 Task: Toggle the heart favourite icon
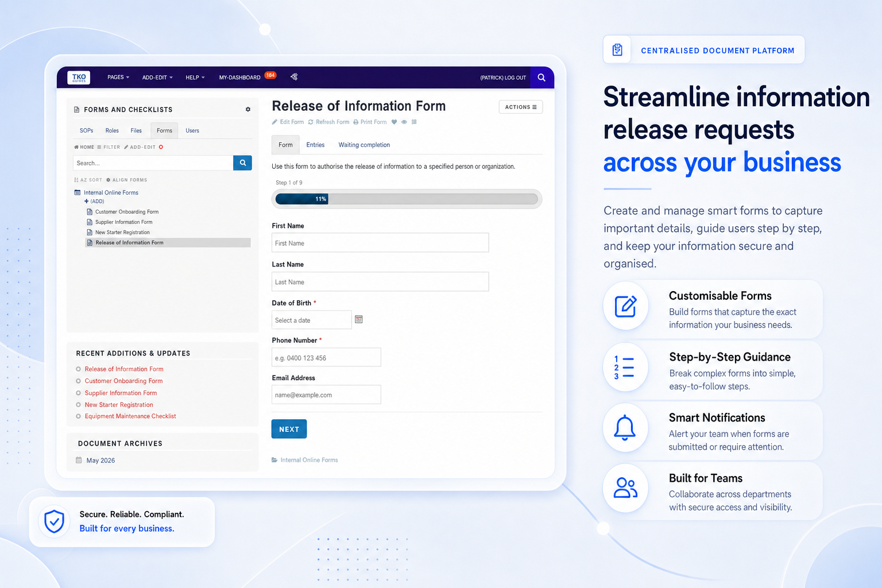(394, 122)
